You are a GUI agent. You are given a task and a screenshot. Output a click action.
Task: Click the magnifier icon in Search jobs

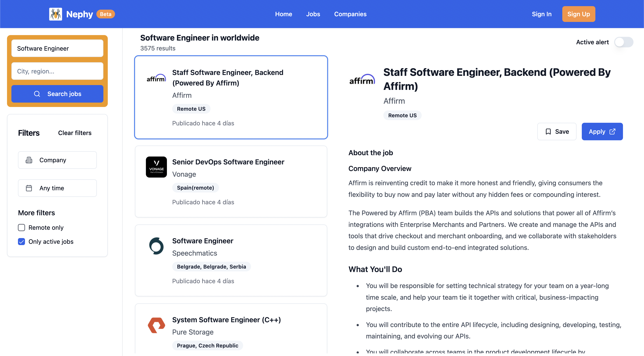37,94
